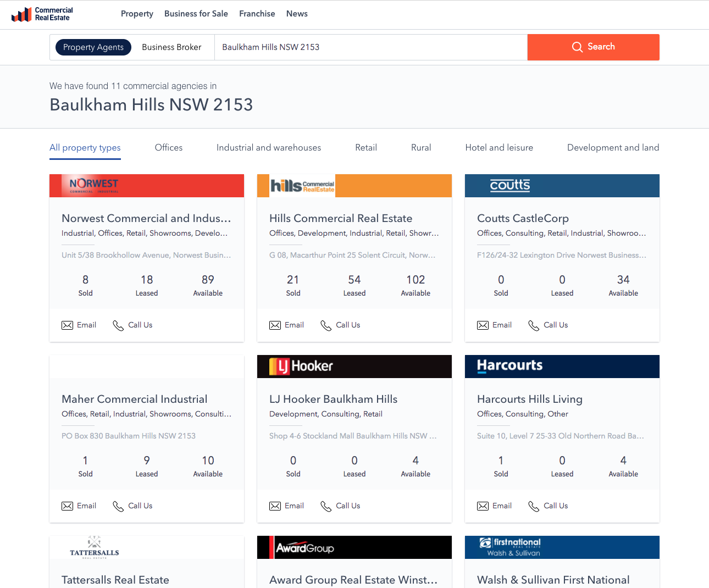Open the Tattersalls logo banner

point(147,547)
